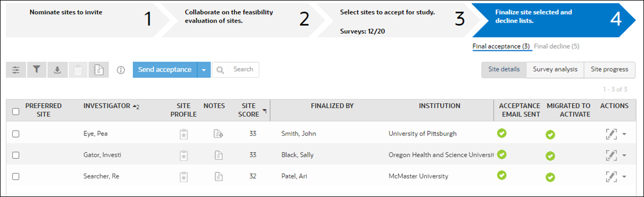Toggle the select-all header checkbox
Screen dimensions: 644x197
pyautogui.click(x=16, y=111)
